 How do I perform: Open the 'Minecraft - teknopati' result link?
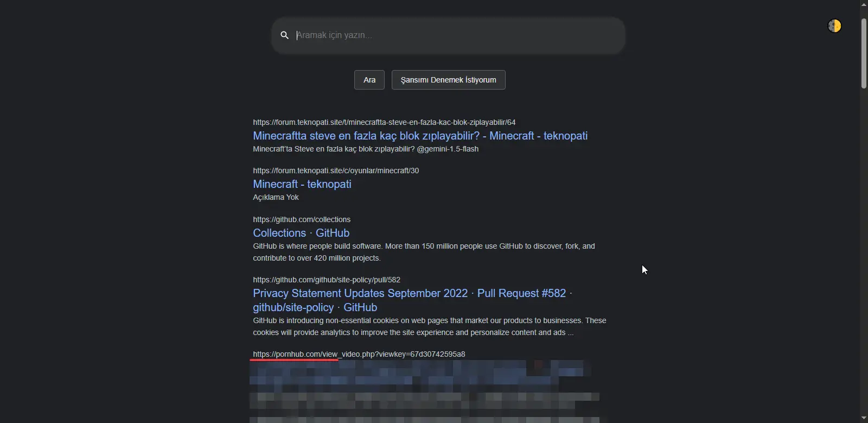[x=302, y=184]
